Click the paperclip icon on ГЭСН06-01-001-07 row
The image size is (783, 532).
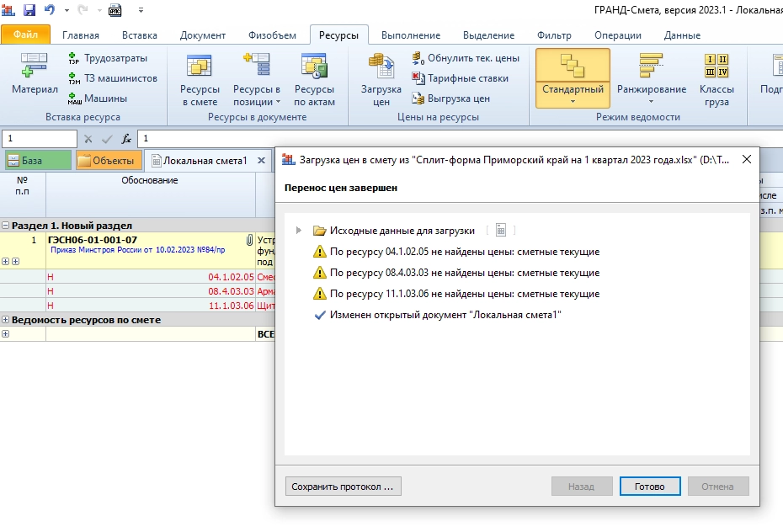tap(249, 240)
